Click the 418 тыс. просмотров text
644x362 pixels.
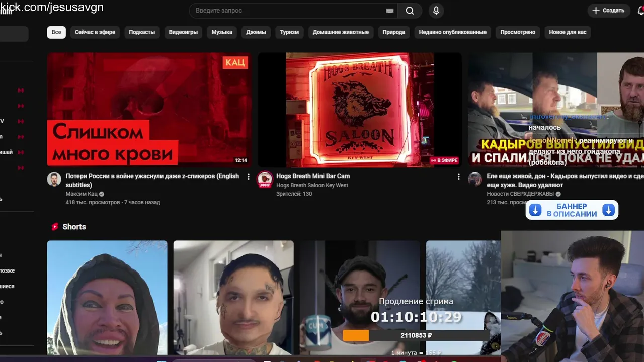pos(93,202)
